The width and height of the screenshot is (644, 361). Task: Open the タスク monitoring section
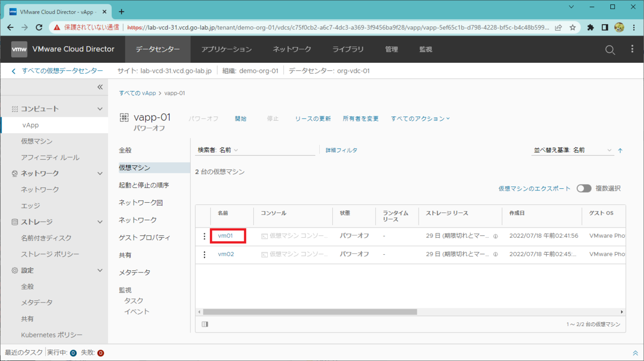pos(134,301)
